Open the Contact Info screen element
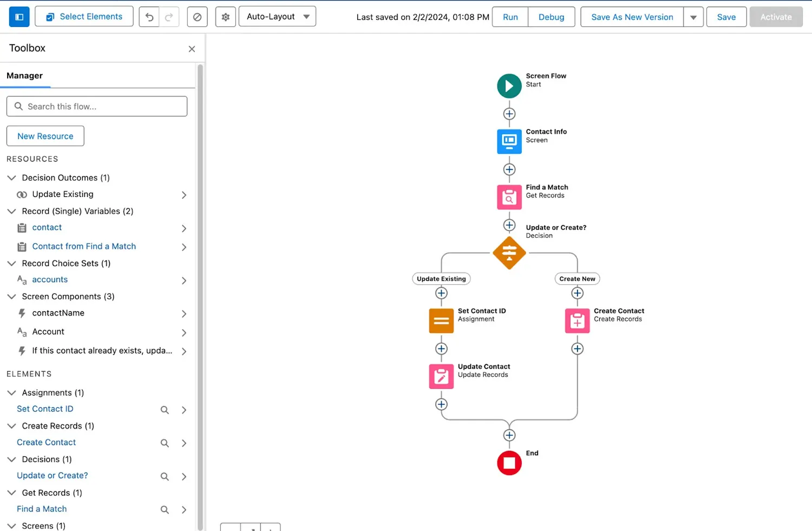This screenshot has height=531, width=812. 509,141
